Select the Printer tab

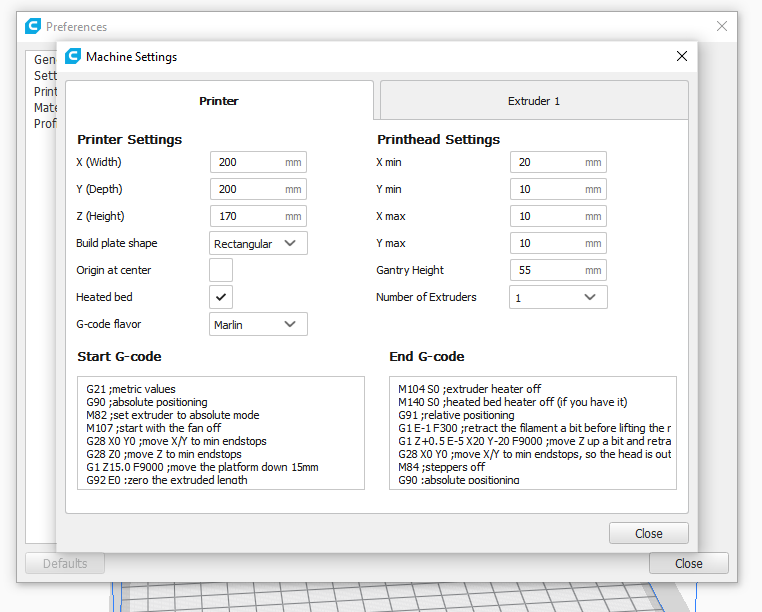pos(219,101)
